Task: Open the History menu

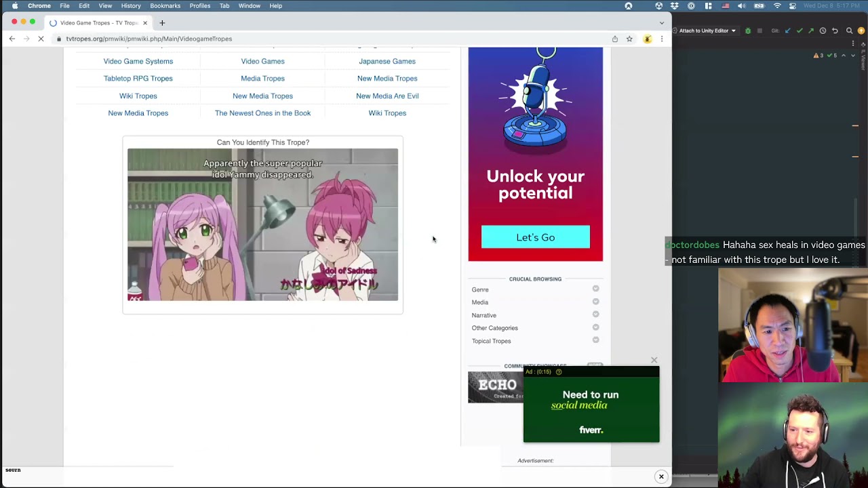Action: 131,5
